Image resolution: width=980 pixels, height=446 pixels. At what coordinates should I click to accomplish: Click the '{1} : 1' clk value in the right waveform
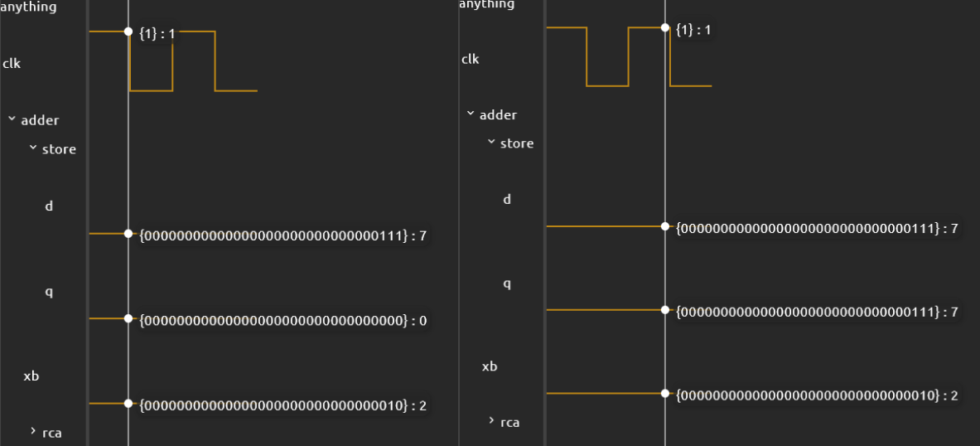coord(693,29)
